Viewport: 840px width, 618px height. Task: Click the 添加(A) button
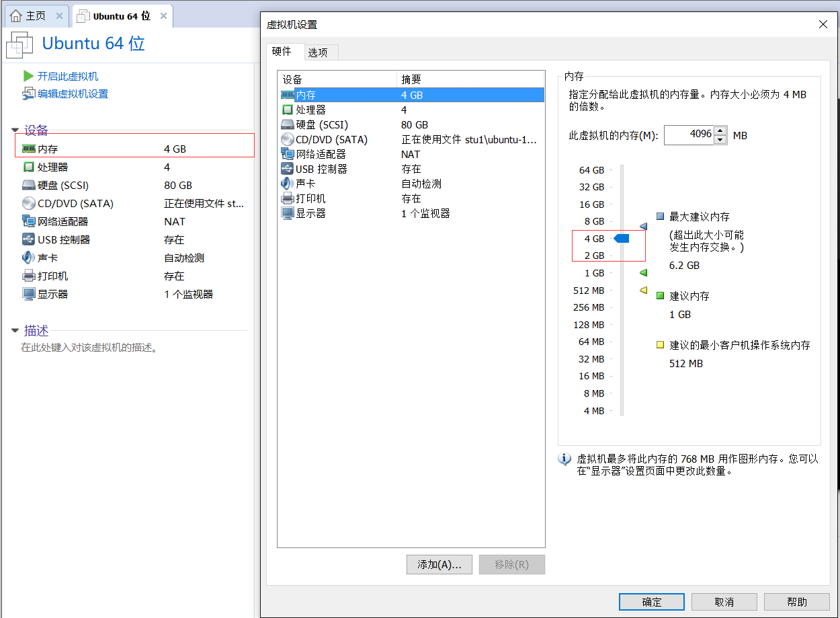point(439,564)
